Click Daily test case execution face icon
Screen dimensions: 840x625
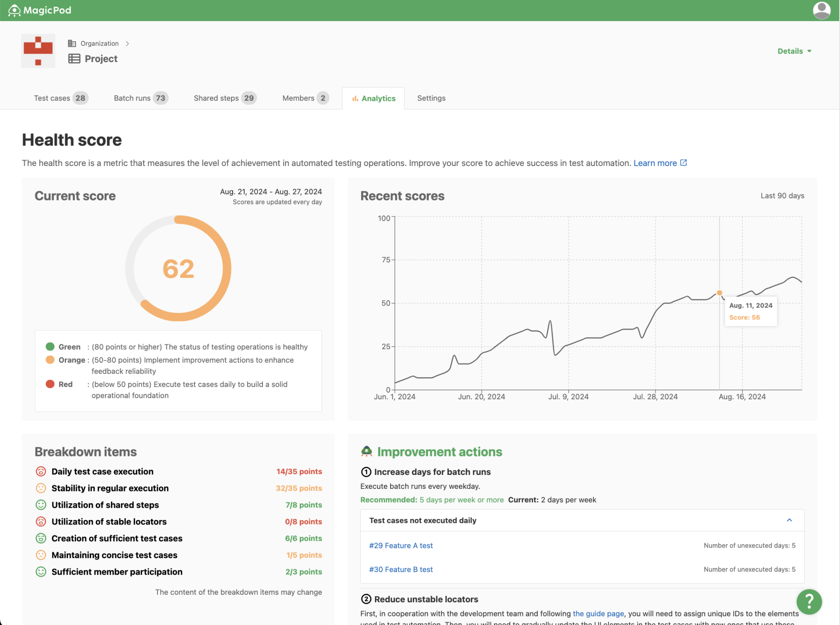(x=41, y=472)
